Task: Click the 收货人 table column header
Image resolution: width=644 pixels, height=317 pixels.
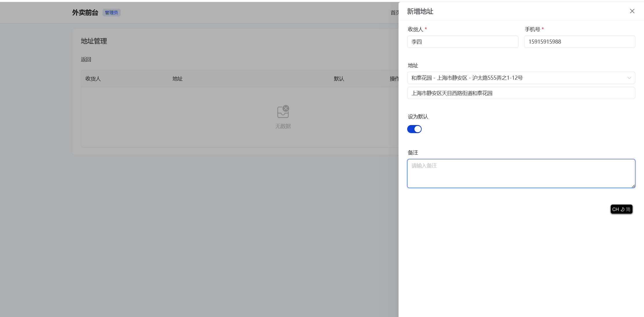Action: [93, 79]
